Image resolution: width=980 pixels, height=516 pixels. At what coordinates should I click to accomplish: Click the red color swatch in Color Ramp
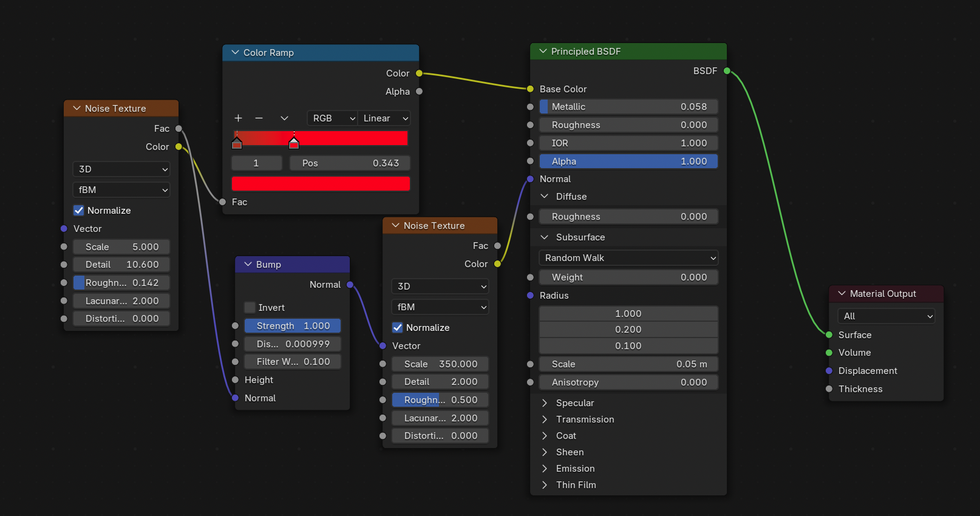point(321,184)
